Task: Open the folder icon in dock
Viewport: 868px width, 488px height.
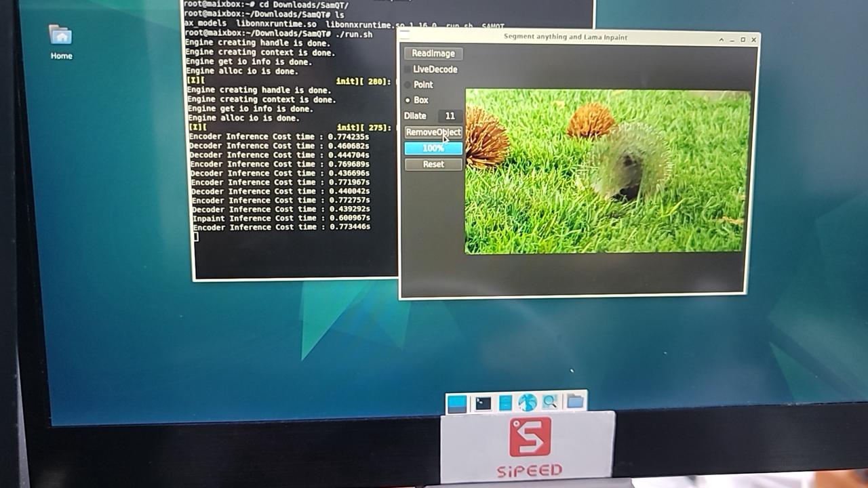Action: point(575,401)
